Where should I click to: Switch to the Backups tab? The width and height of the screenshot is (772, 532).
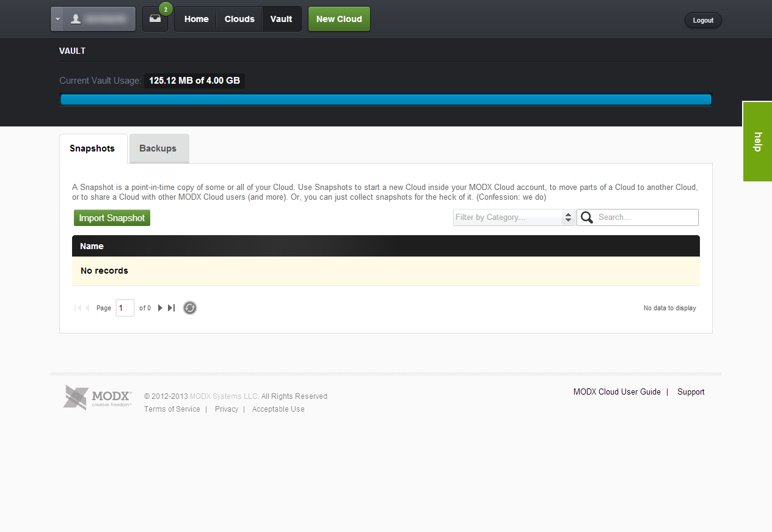(159, 148)
